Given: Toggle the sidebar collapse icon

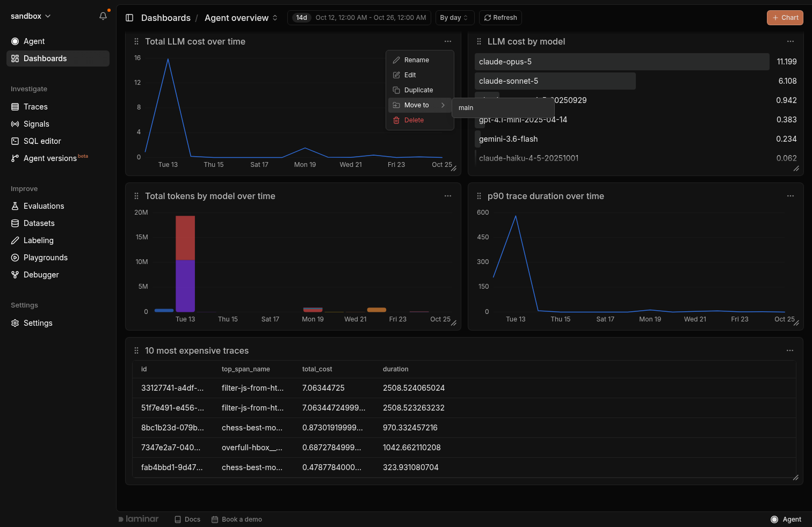Looking at the screenshot, I should (x=129, y=18).
